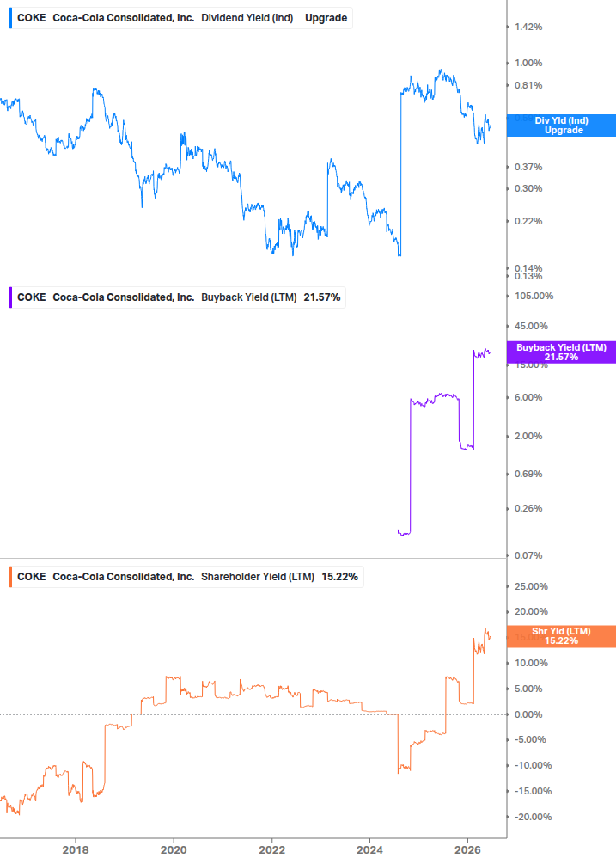
Task: Click the -10.00% label on the shareholder yield axis
Action: (x=533, y=765)
